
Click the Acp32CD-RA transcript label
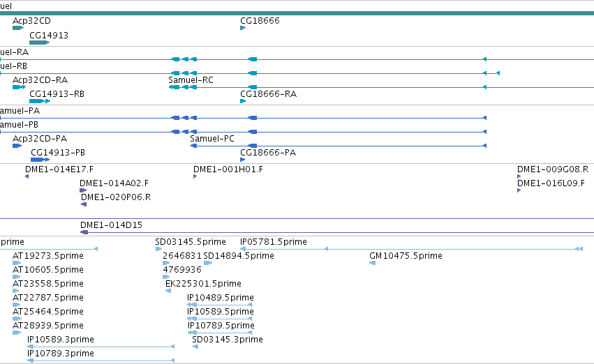pyautogui.click(x=40, y=80)
